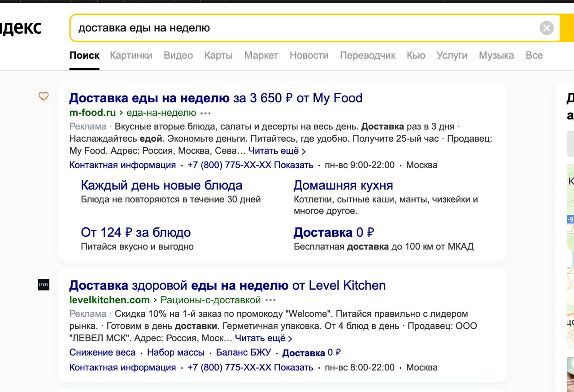This screenshot has width=574, height=392.
Task: Open Каждый день новые блюда sitelink
Action: click(161, 185)
